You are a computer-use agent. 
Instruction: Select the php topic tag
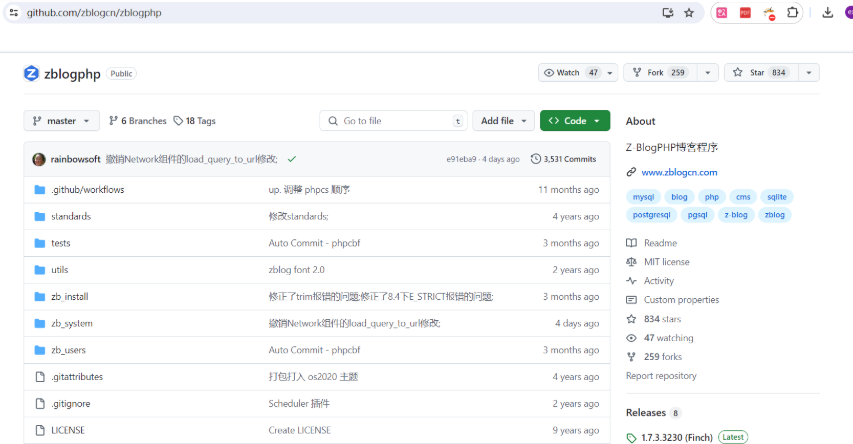(x=711, y=197)
